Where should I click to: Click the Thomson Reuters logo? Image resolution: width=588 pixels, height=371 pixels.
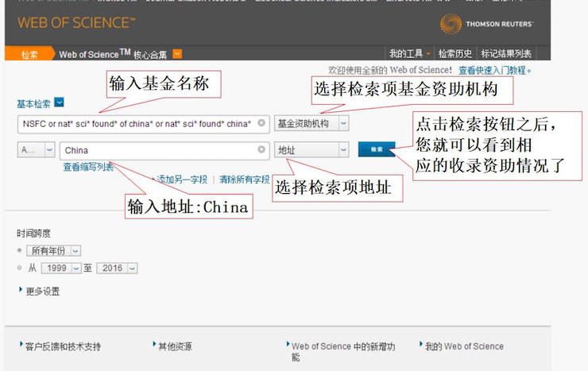point(486,24)
